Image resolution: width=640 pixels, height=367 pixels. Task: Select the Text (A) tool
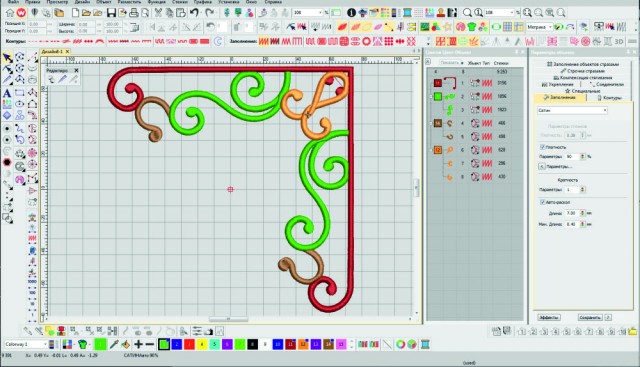[7, 93]
